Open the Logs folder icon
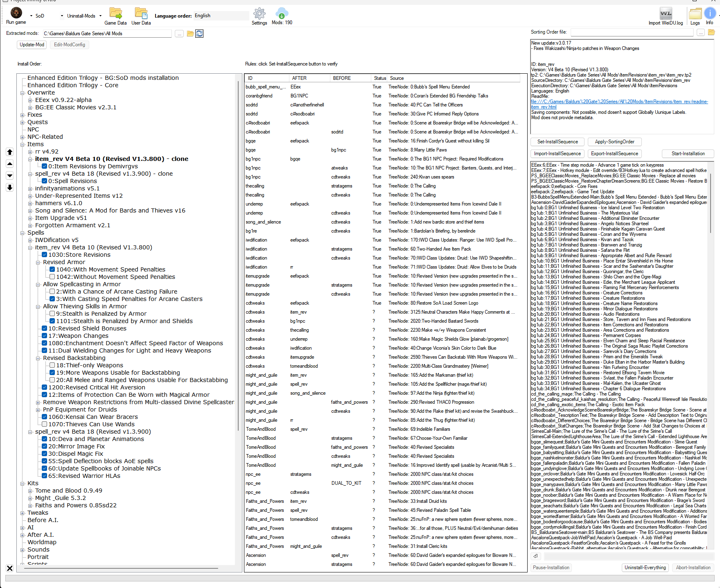 click(695, 14)
